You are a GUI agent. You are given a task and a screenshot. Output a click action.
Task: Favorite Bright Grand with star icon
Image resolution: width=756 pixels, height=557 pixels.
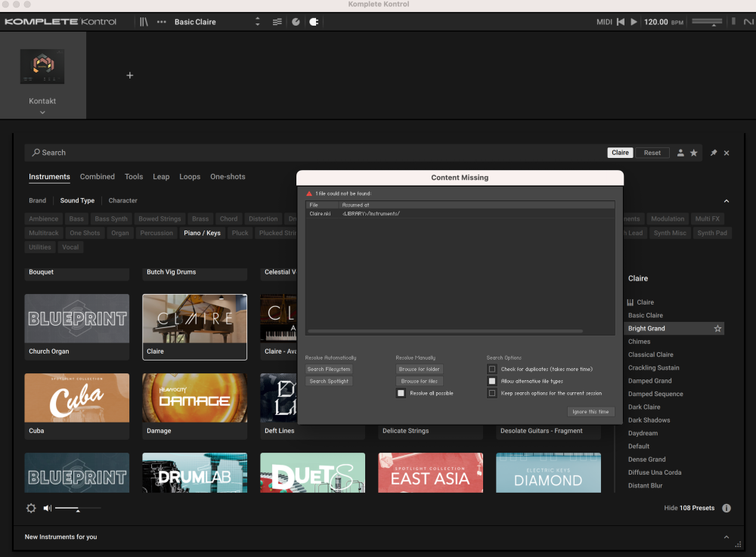click(x=718, y=329)
